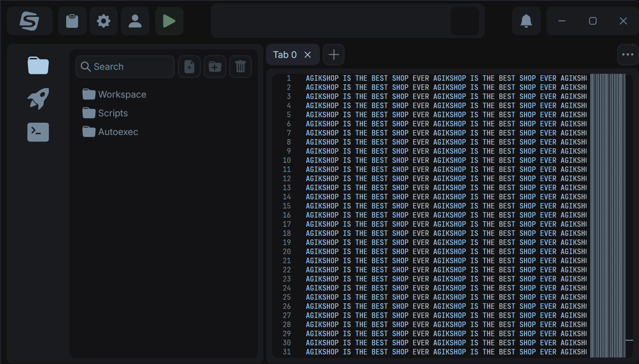Open settings with the gear icon
The image size is (639, 364).
(104, 21)
